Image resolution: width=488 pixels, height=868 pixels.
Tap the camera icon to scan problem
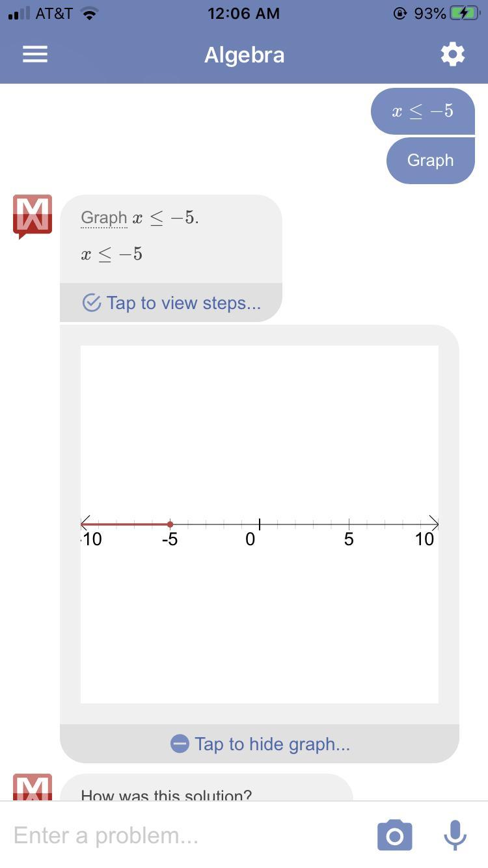tap(395, 835)
